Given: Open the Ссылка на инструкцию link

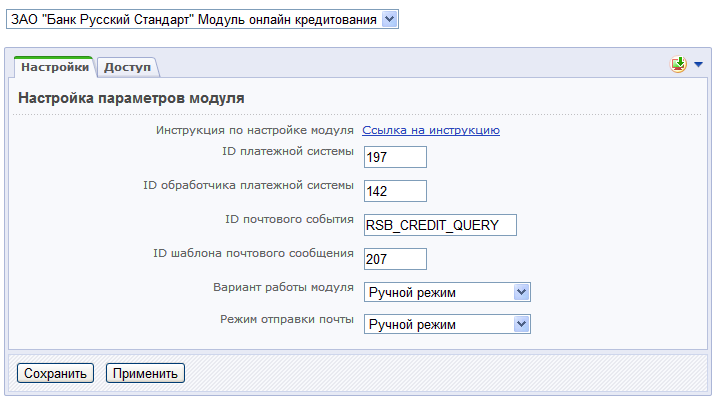Looking at the screenshot, I should 431,130.
